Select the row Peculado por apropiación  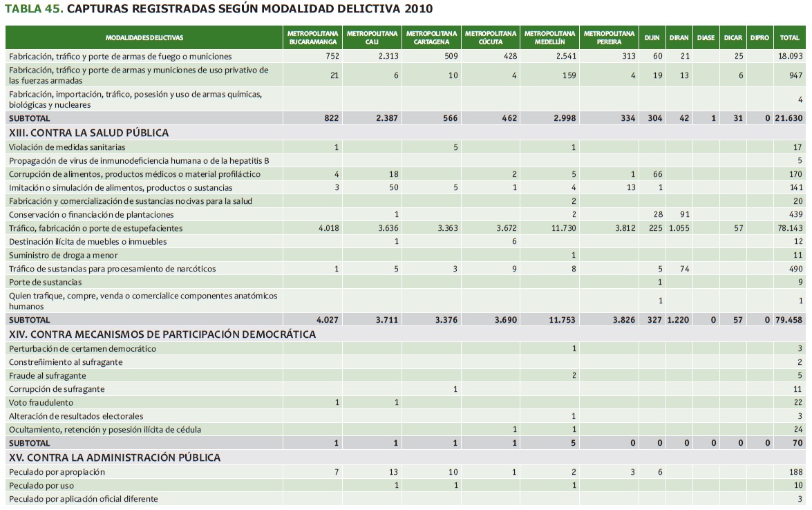pyautogui.click(x=57, y=472)
